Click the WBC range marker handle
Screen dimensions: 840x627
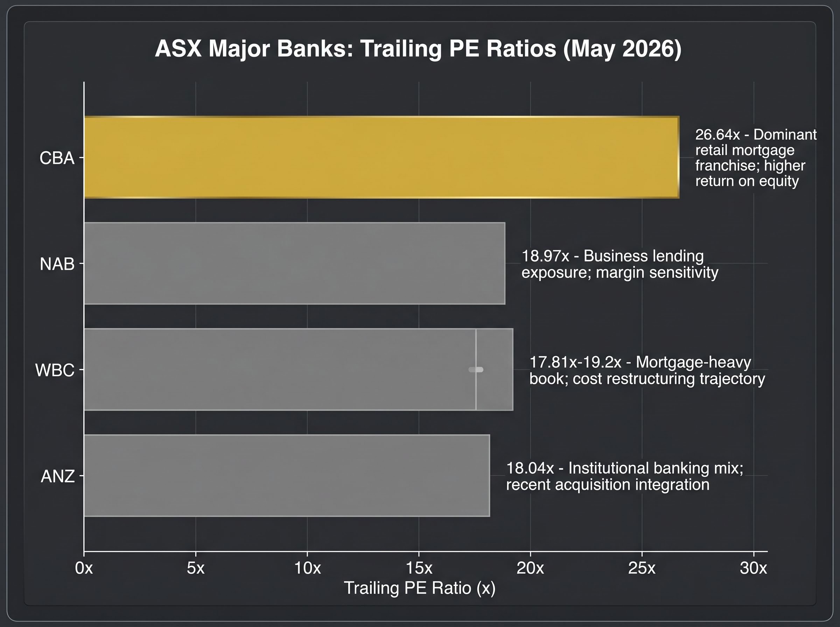pos(476,370)
